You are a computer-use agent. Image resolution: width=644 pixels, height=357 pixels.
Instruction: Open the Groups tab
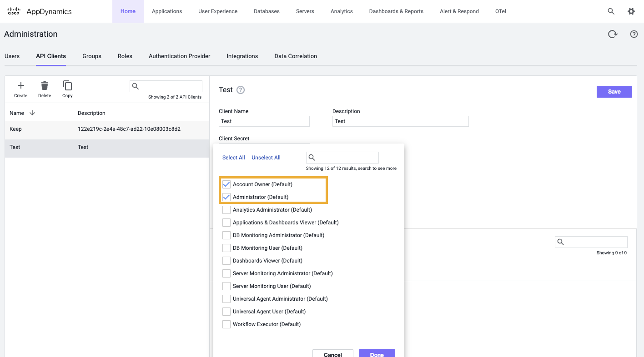(x=92, y=56)
